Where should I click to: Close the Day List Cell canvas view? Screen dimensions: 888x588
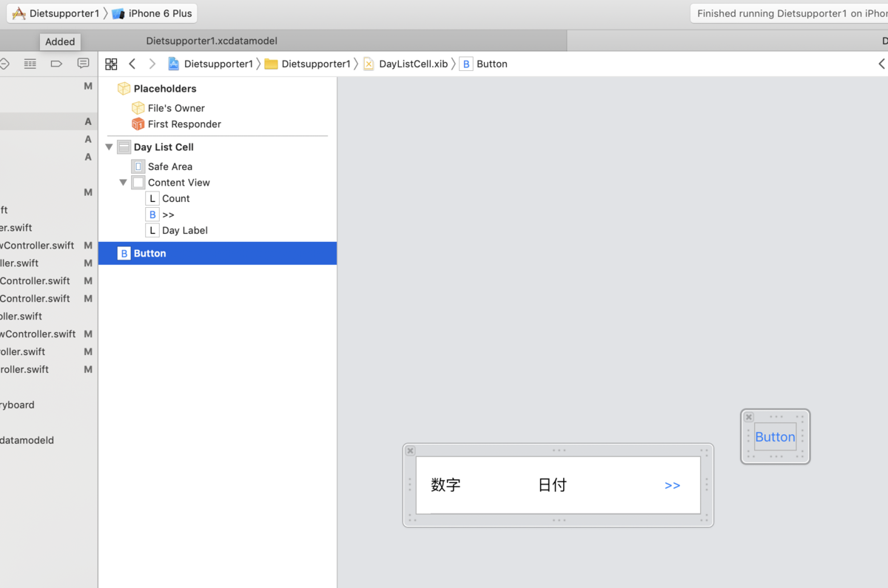411,451
